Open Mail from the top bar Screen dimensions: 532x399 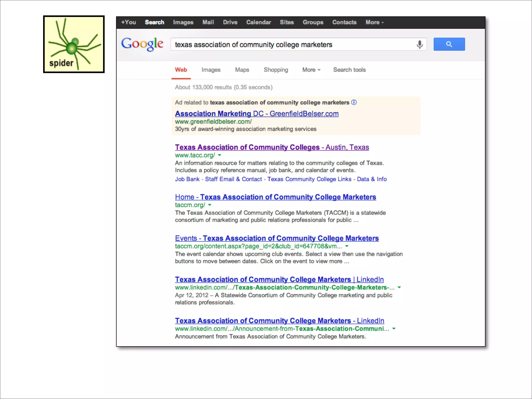[x=208, y=22]
